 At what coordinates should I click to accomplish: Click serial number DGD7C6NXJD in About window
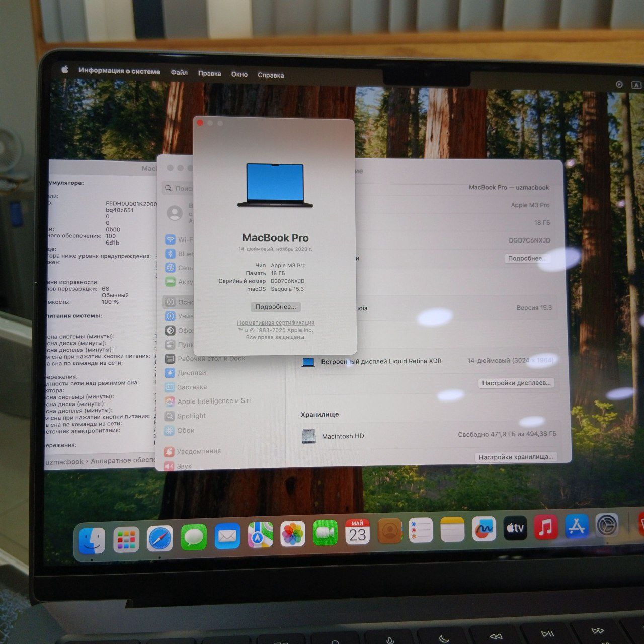[287, 281]
